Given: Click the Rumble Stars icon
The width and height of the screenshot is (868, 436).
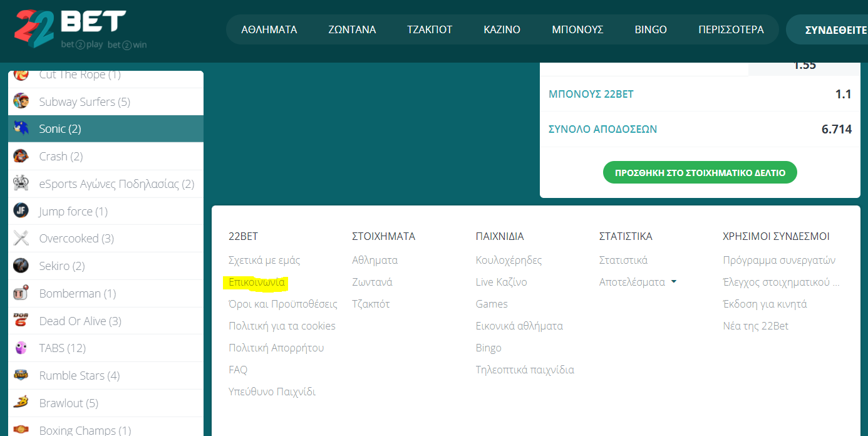Looking at the screenshot, I should coord(21,375).
